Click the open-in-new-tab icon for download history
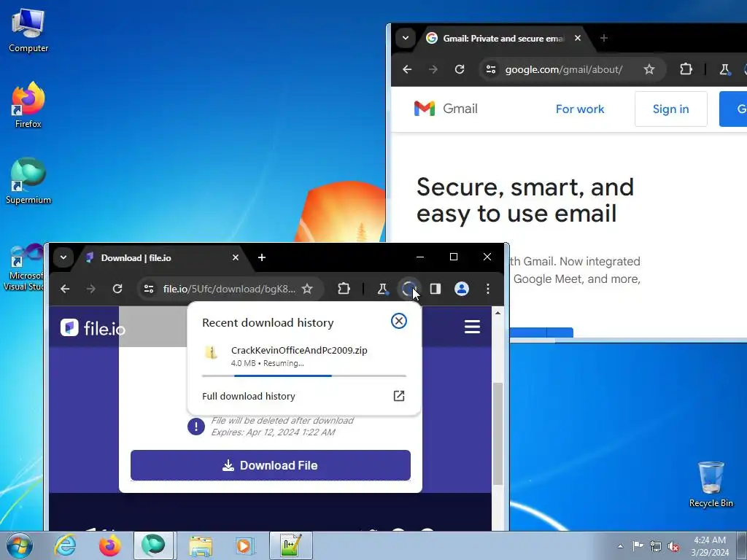Screen dimensions: 747x560 [x=399, y=396]
